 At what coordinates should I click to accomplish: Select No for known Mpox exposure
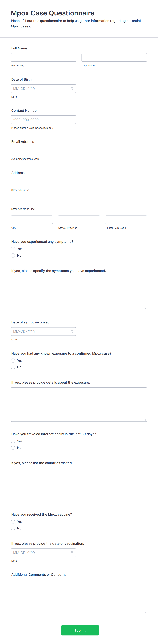coord(13,367)
